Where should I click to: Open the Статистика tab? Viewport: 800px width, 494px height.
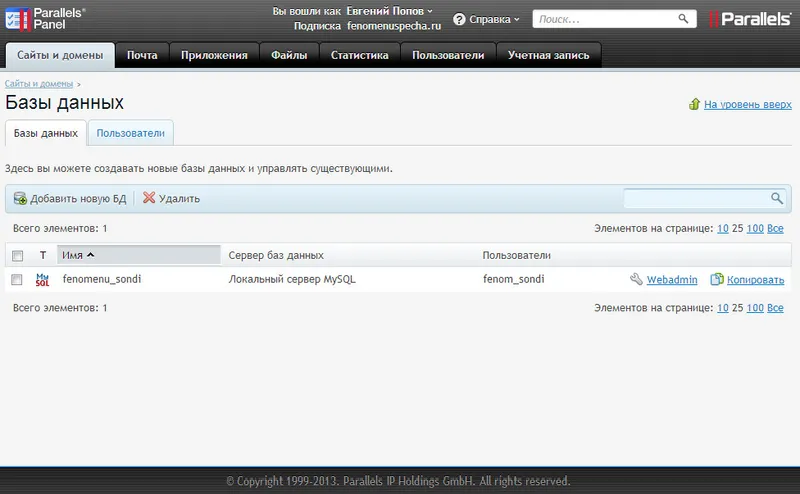(x=360, y=55)
